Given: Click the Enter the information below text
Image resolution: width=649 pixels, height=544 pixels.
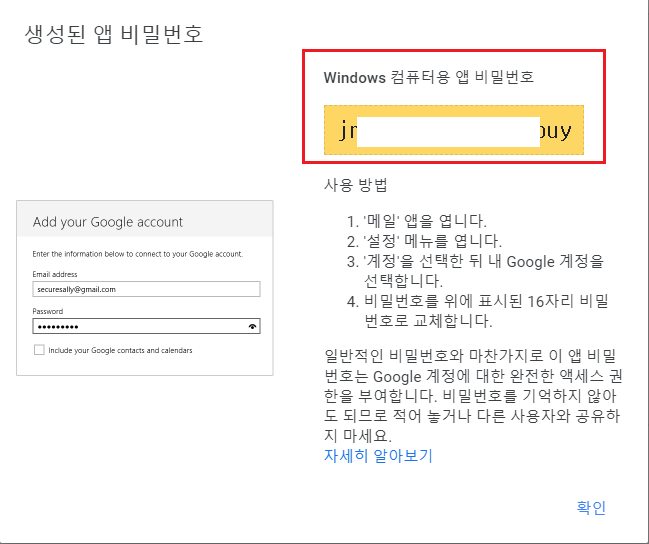Looking at the screenshot, I should click(138, 254).
